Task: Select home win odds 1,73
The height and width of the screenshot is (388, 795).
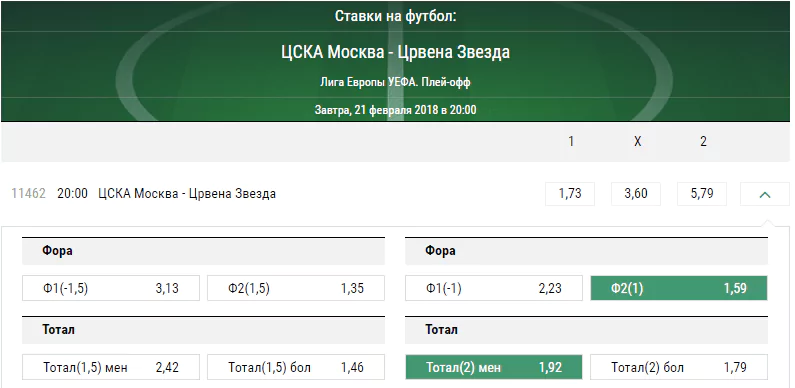Action: point(570,194)
